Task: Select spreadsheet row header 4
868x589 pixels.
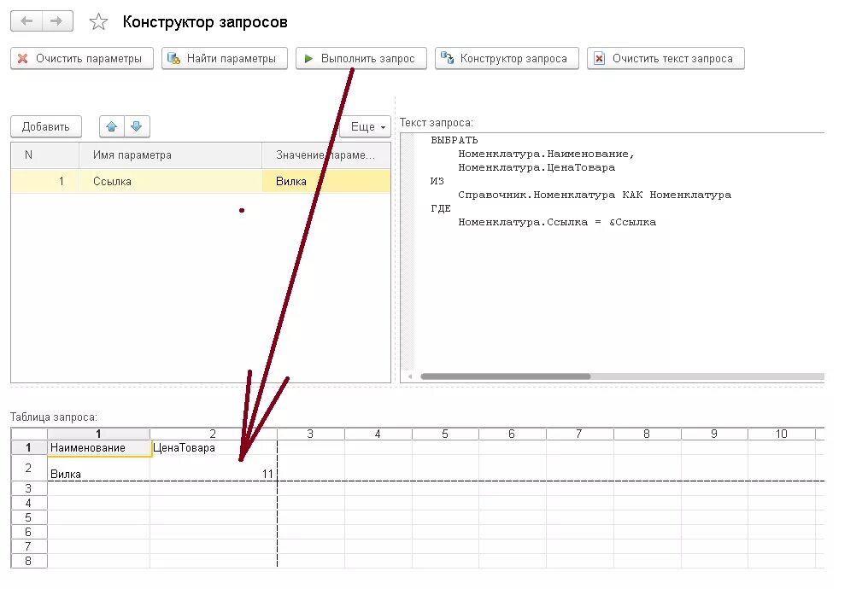Action: 29,504
